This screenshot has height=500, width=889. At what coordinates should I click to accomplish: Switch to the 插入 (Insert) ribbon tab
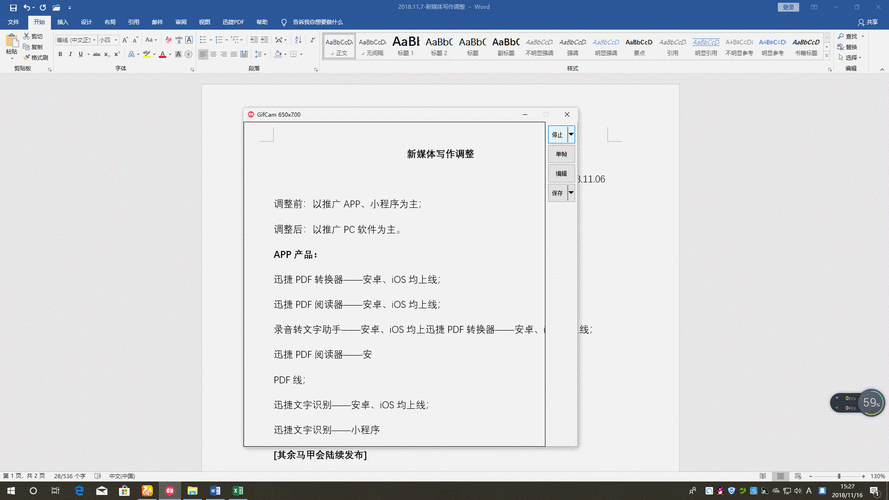coord(62,22)
